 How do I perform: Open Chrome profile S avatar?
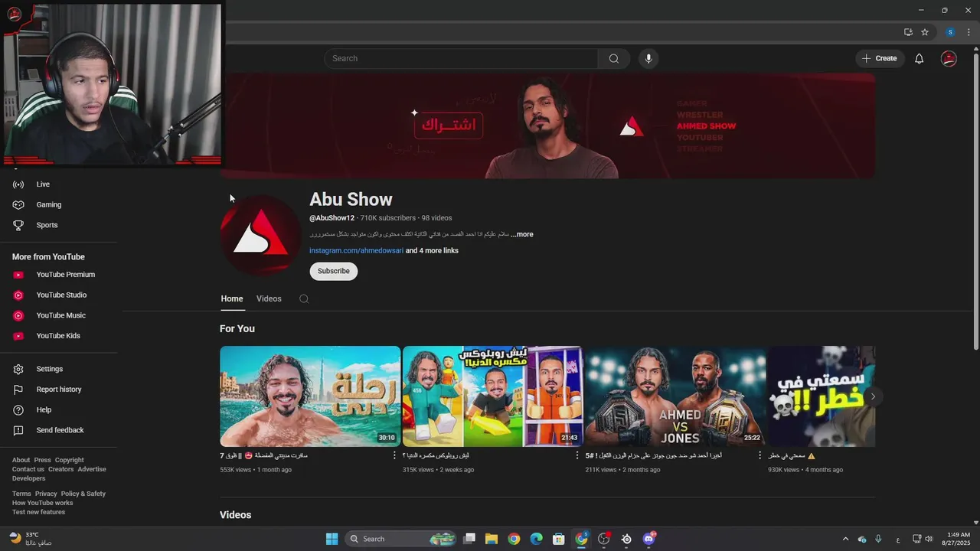coord(950,32)
